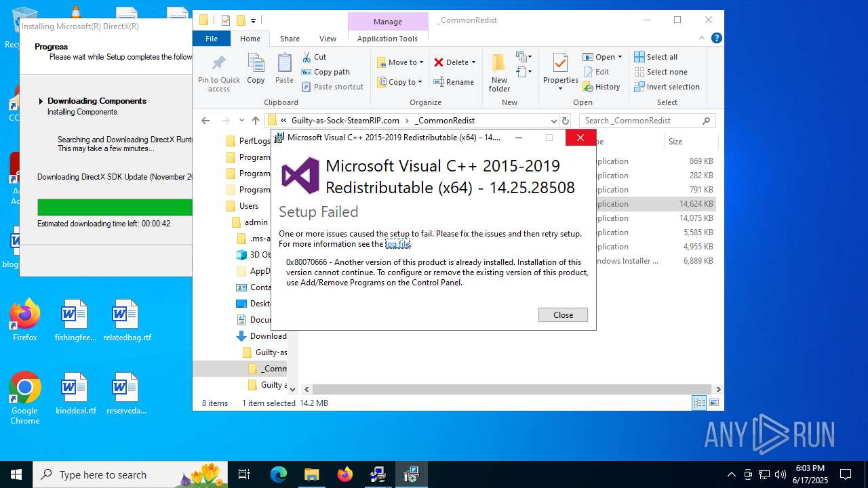Screen dimensions: 868x488
Task: Select fishingfee document on desktop
Action: tap(75, 320)
